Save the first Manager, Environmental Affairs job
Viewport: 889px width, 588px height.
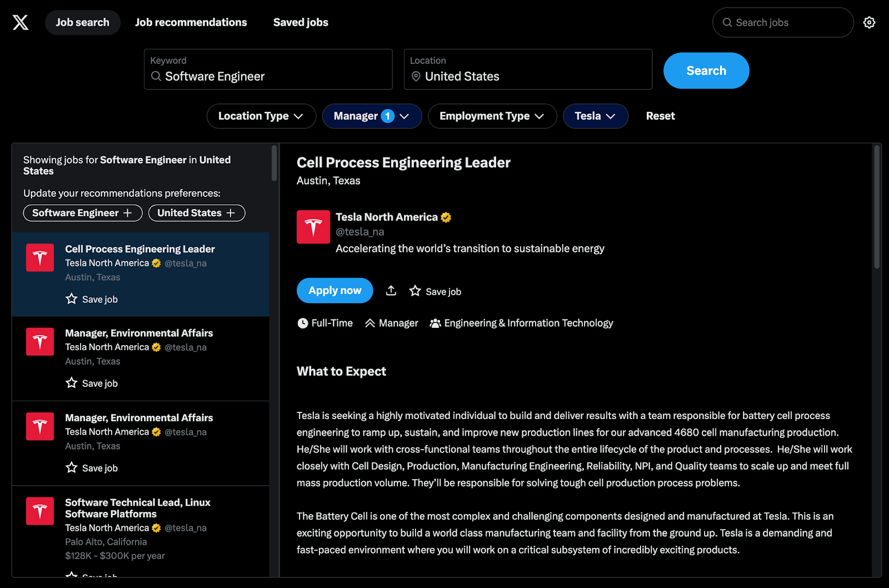pos(92,383)
